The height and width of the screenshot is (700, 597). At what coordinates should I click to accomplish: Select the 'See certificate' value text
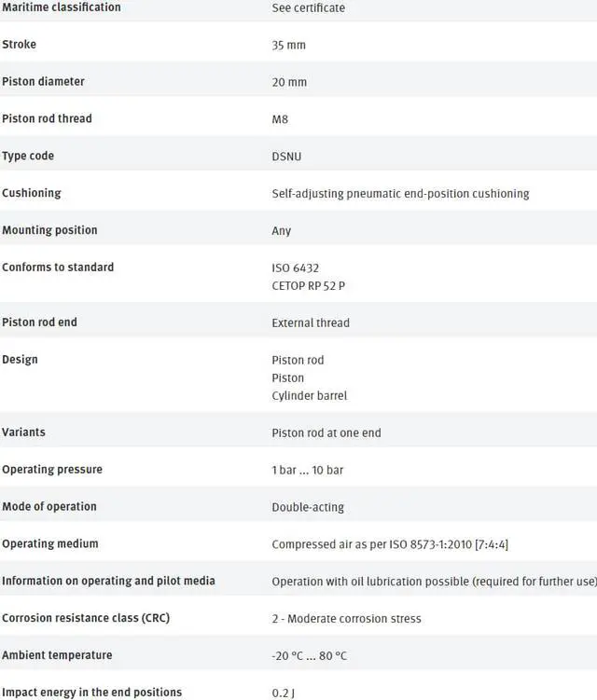308,8
